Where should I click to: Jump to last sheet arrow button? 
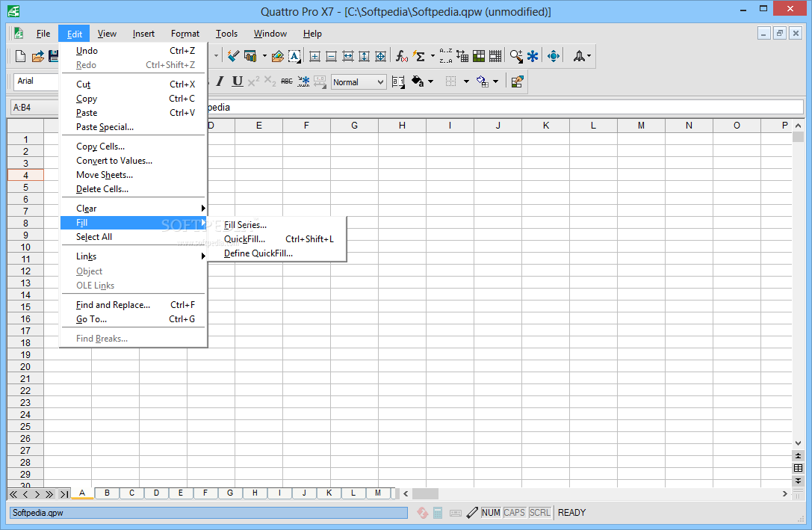(x=63, y=494)
